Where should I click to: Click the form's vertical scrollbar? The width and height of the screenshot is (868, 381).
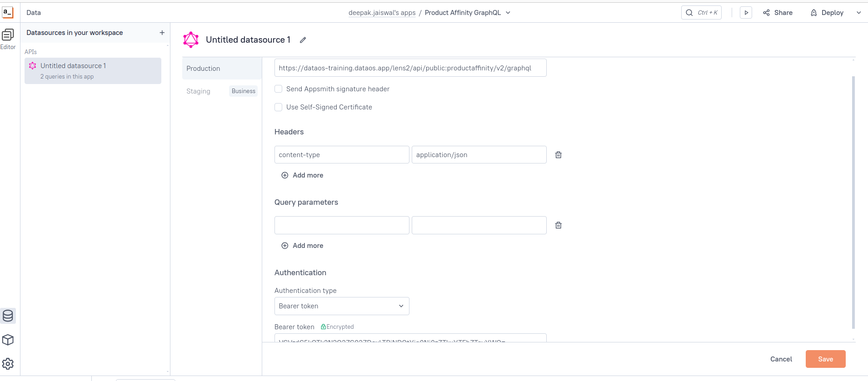coord(853,202)
